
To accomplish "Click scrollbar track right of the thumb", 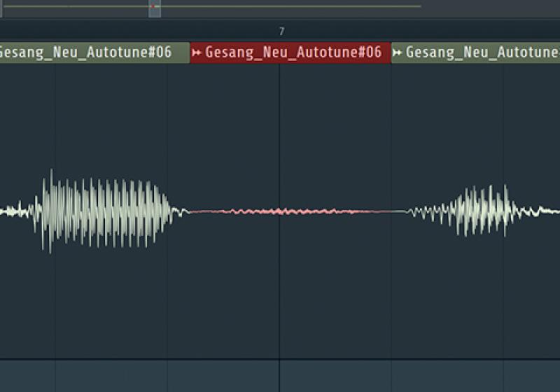I will [x=291, y=6].
